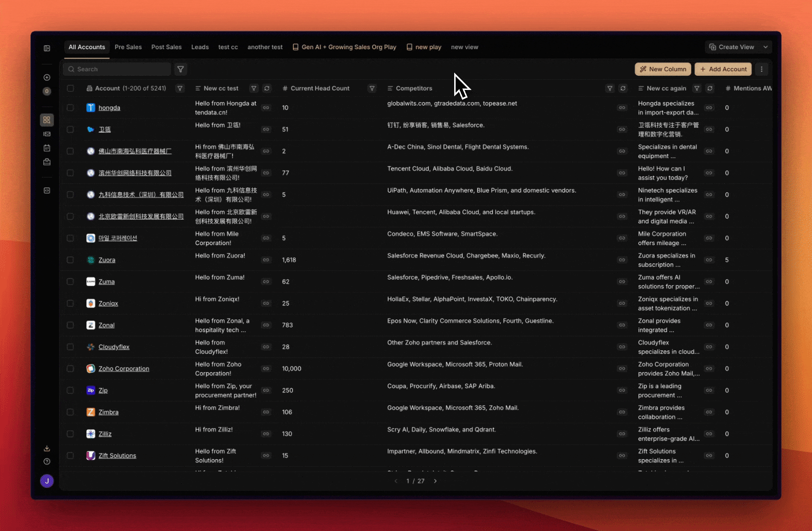Switch to the Pre Sales tab

(128, 47)
